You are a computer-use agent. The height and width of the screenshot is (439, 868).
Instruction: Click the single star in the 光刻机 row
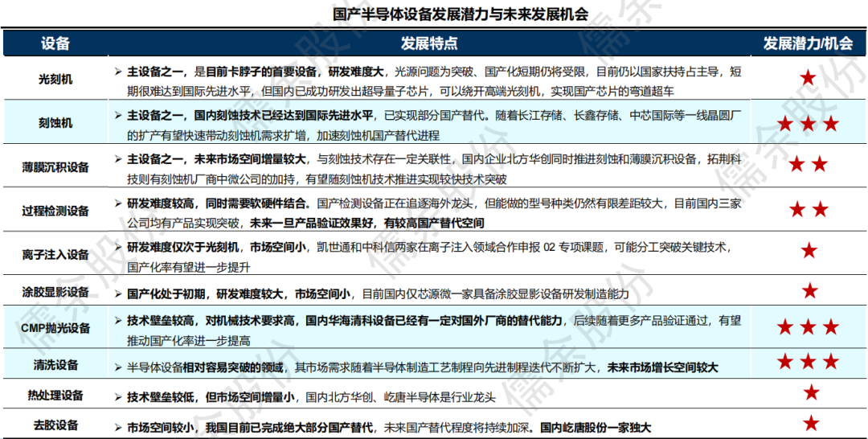[808, 78]
